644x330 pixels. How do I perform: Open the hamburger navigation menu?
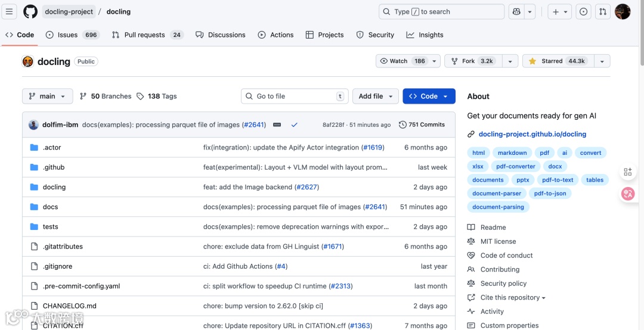point(9,11)
